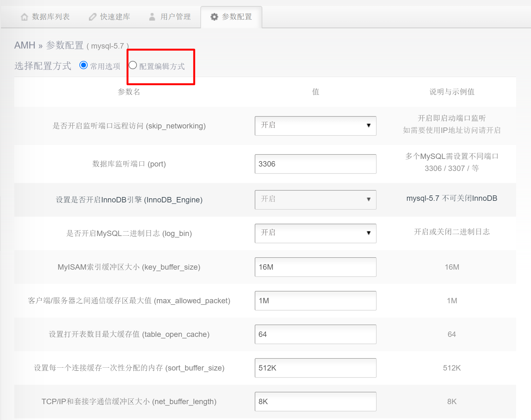Click the gear icon beside 参数配置

(214, 17)
